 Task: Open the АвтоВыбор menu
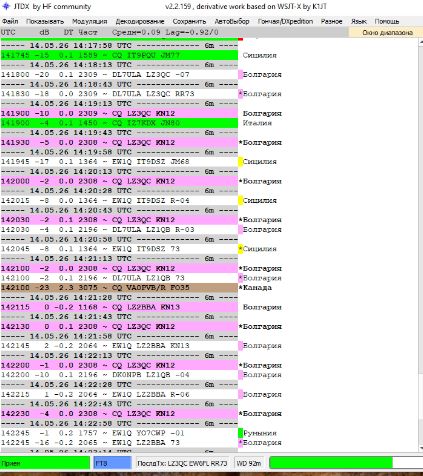[x=232, y=21]
